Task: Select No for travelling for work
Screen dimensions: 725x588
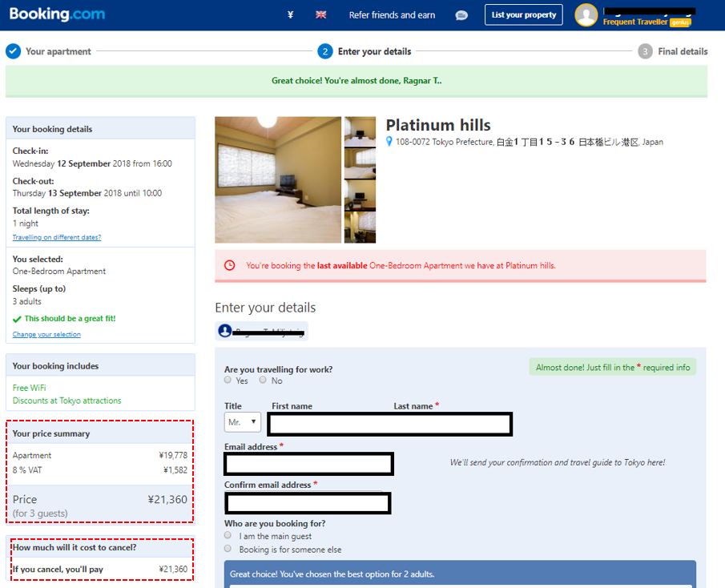Action: pos(263,380)
